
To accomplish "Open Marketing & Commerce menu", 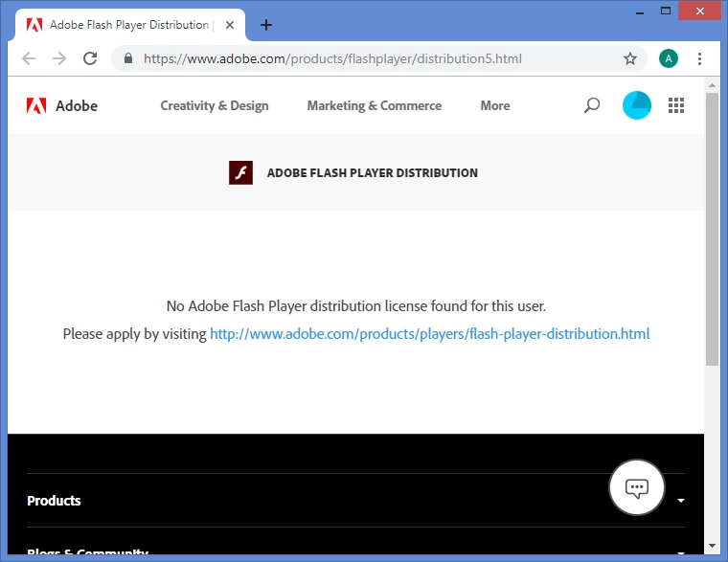I will click(375, 106).
